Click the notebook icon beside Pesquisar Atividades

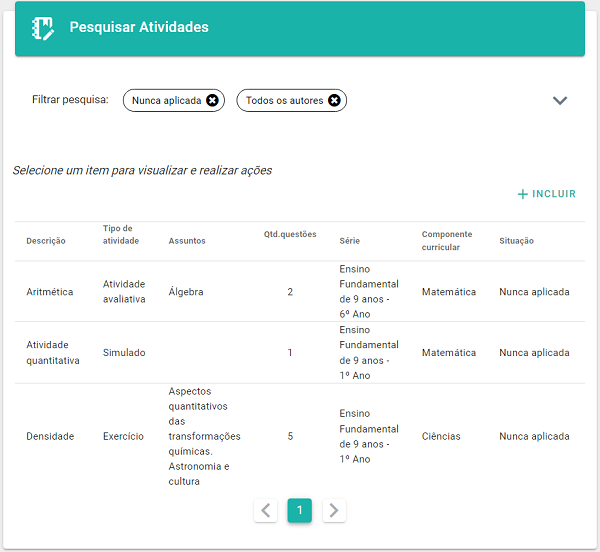tap(43, 28)
